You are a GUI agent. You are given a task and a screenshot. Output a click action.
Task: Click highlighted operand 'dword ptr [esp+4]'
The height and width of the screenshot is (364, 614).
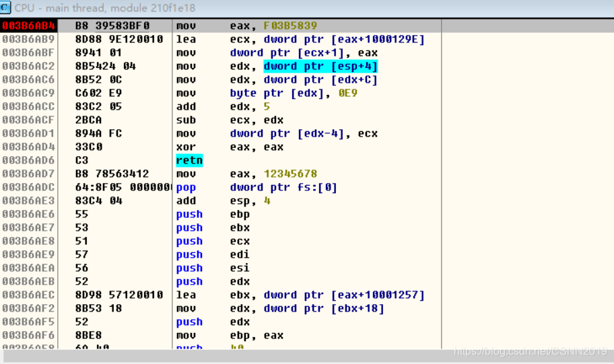(320, 66)
